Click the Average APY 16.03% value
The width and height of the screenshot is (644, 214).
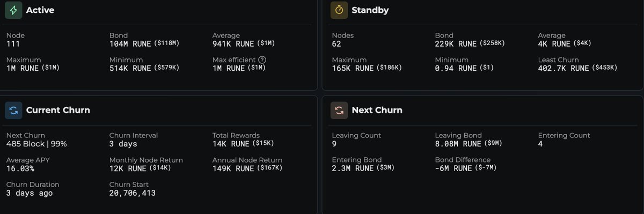coord(20,168)
